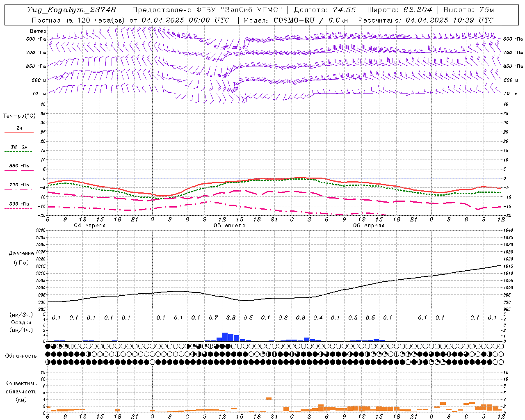Click the Ветер wind panel label
This screenshot has width=525, height=420.
click(38, 31)
